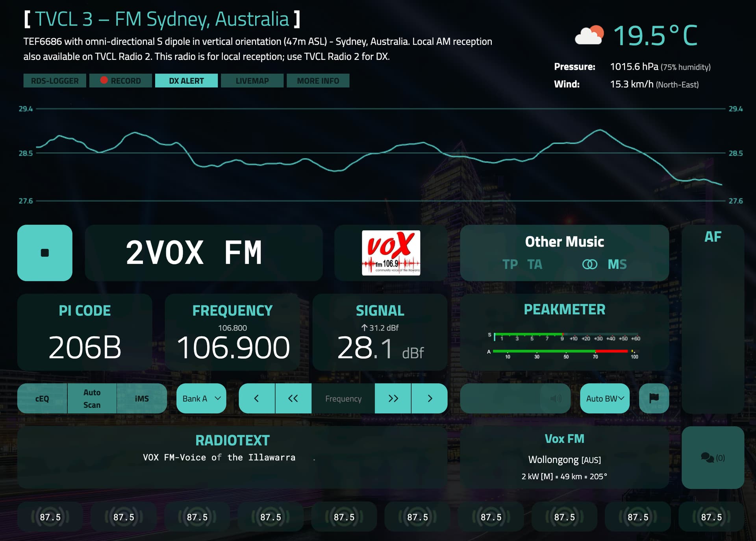Click the PEAKMETER panel
756x541 pixels.
[x=564, y=332]
